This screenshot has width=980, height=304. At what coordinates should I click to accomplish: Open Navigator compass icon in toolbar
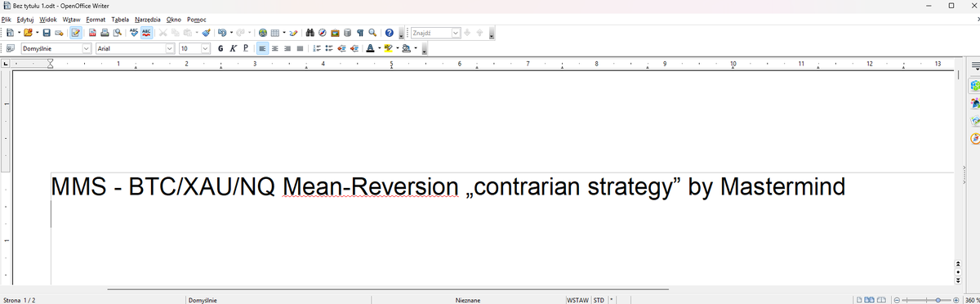coord(323,33)
